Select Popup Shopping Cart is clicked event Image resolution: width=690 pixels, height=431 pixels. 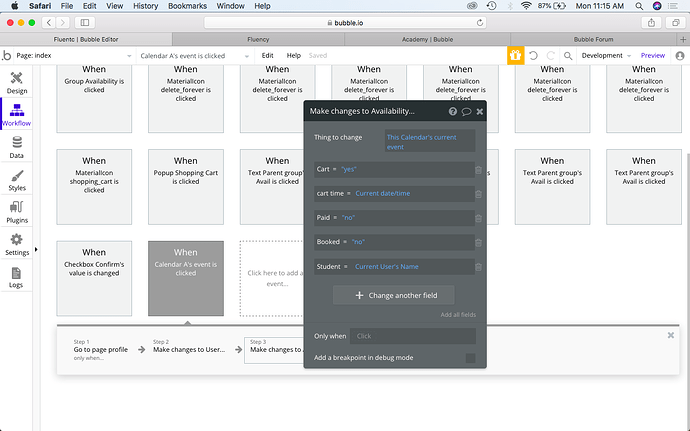(x=186, y=187)
